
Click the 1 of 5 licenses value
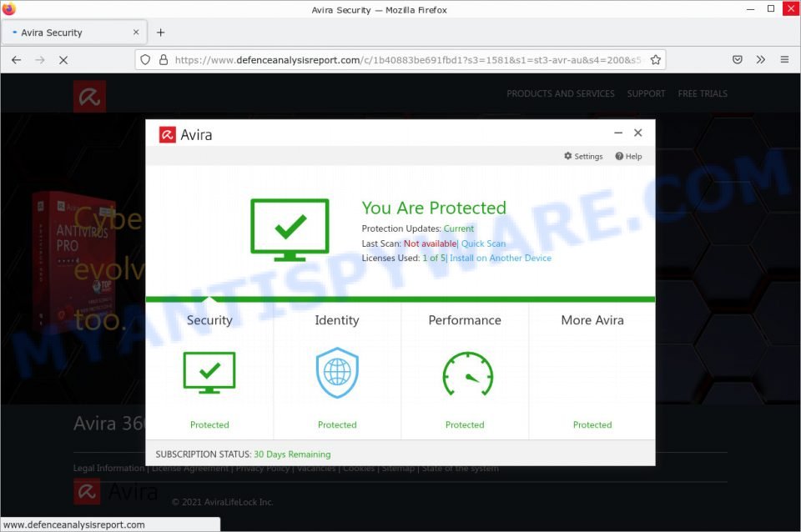(x=434, y=258)
